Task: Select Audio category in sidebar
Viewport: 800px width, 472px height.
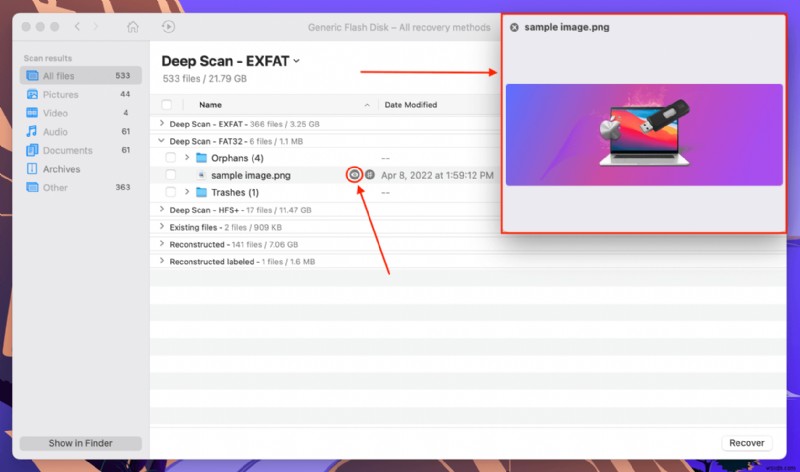Action: (x=81, y=132)
